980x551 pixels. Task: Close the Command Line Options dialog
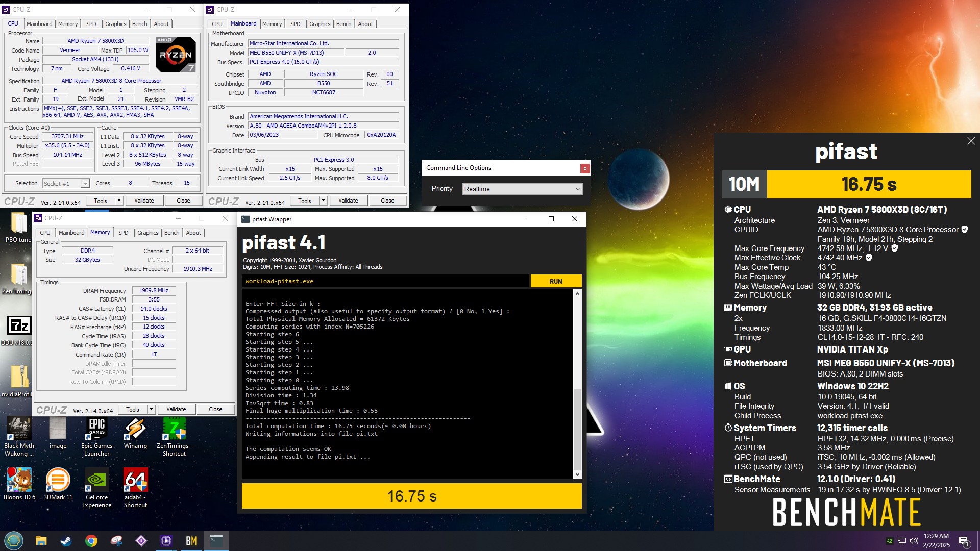pos(585,168)
